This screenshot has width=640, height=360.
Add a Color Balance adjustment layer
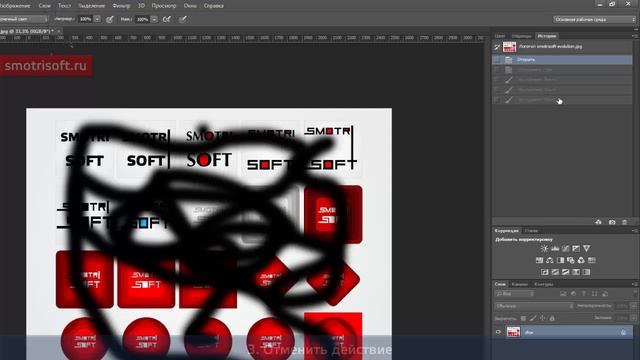pyautogui.click(x=550, y=260)
